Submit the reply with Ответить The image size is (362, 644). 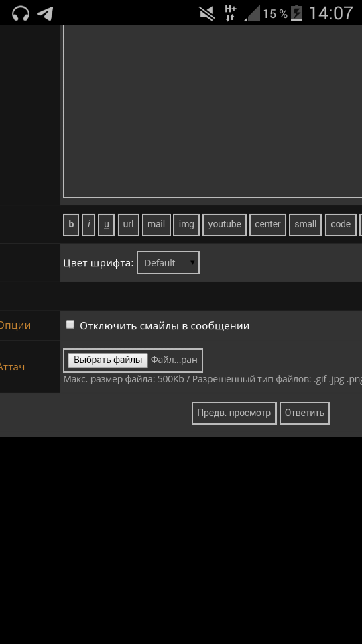click(x=304, y=413)
